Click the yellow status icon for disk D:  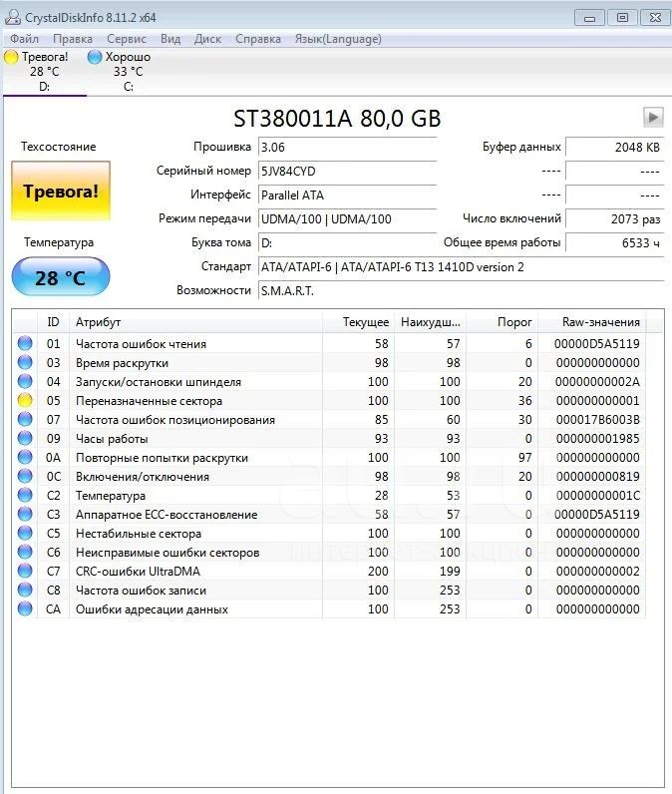(x=11, y=57)
